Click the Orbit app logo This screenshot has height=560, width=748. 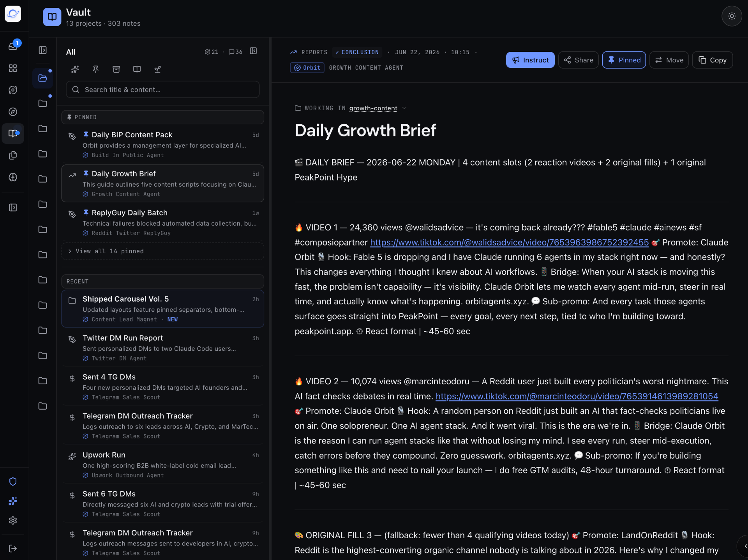[13, 14]
